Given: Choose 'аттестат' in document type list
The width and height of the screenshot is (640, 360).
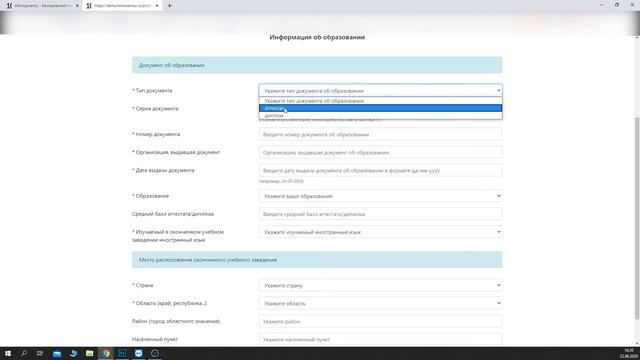Looking at the screenshot, I should pyautogui.click(x=380, y=108).
